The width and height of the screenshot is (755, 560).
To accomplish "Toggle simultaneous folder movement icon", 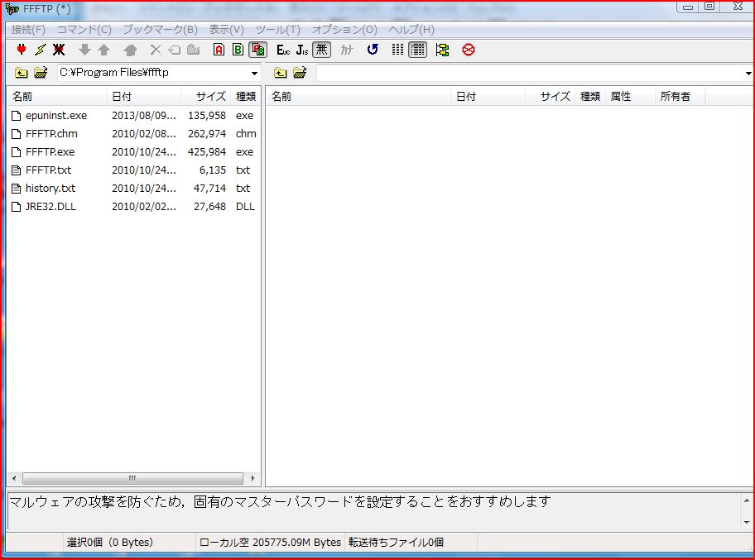I will (442, 50).
